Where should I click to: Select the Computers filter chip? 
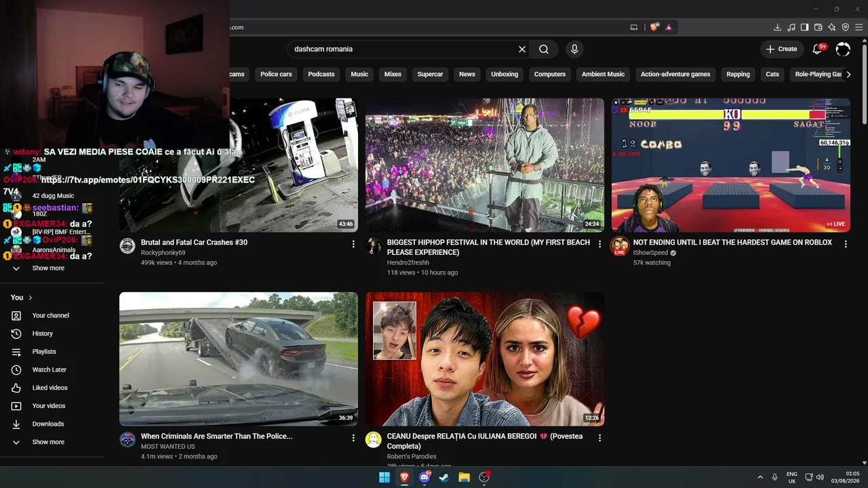click(x=550, y=75)
